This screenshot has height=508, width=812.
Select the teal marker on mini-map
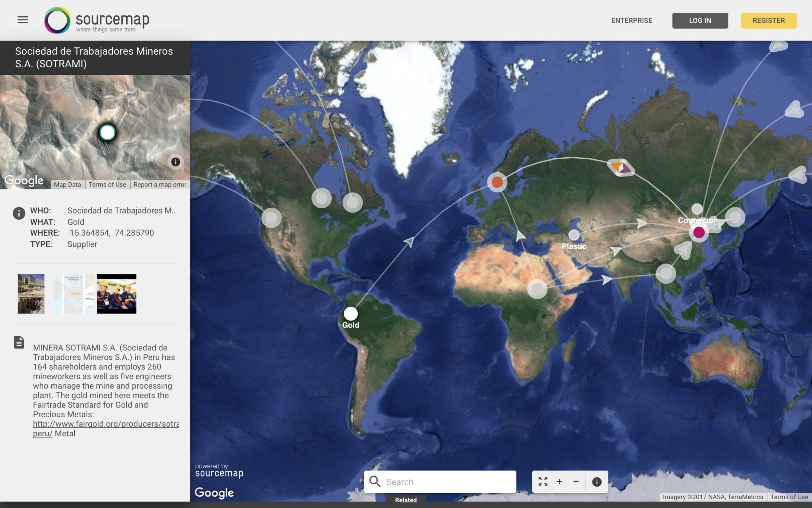tap(108, 132)
